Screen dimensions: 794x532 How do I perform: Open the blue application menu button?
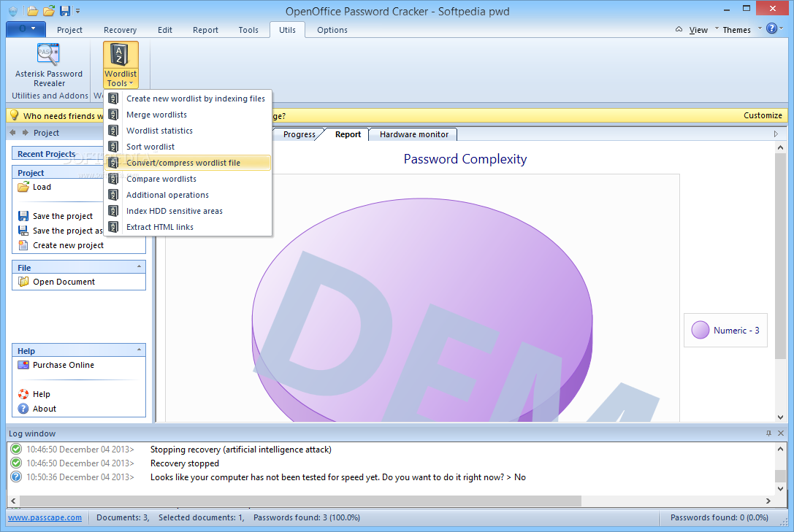[x=26, y=28]
